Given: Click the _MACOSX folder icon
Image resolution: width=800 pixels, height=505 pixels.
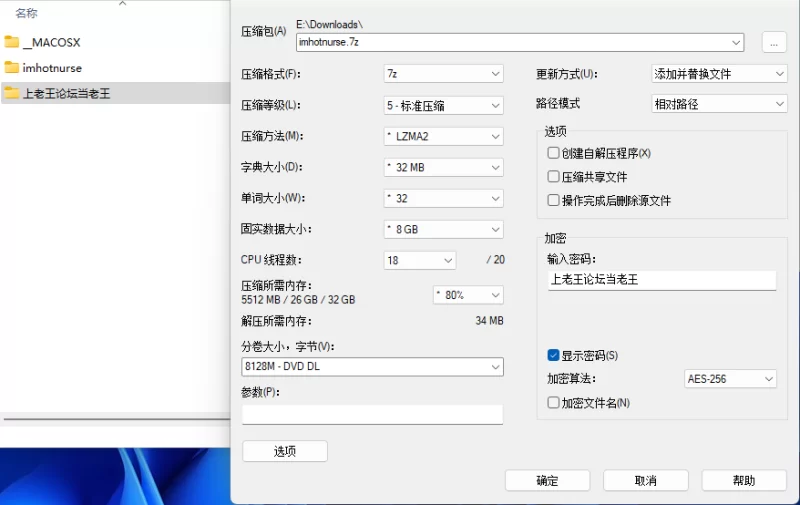Looking at the screenshot, I should tap(12, 42).
